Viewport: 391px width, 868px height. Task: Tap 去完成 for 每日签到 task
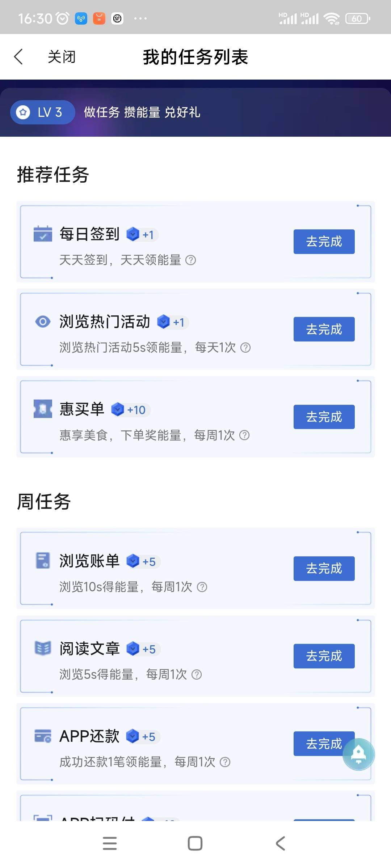pos(324,242)
